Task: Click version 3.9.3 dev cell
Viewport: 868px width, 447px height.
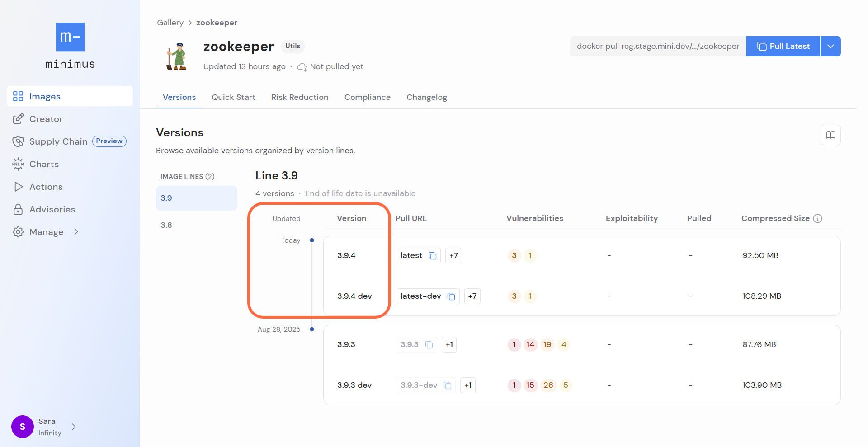Action: pos(354,385)
